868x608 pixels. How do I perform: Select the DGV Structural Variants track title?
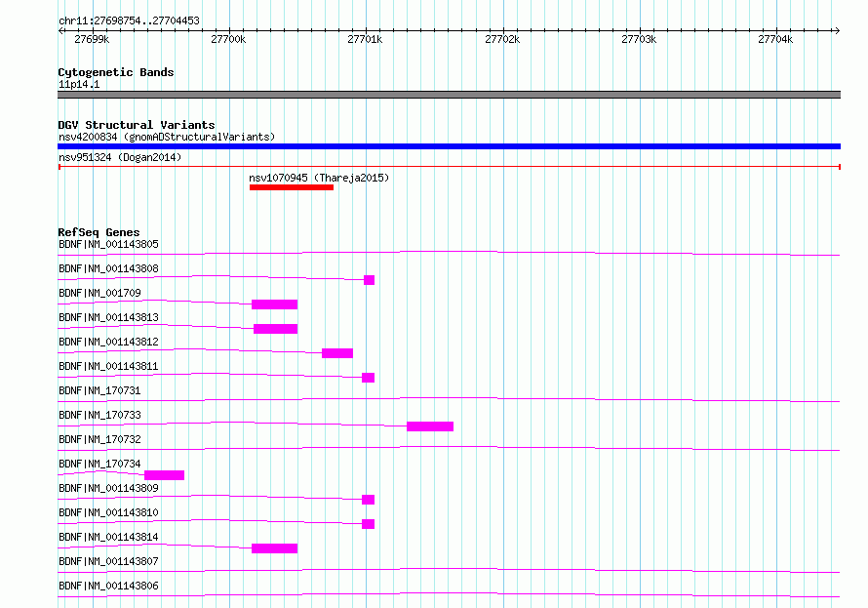point(137,125)
